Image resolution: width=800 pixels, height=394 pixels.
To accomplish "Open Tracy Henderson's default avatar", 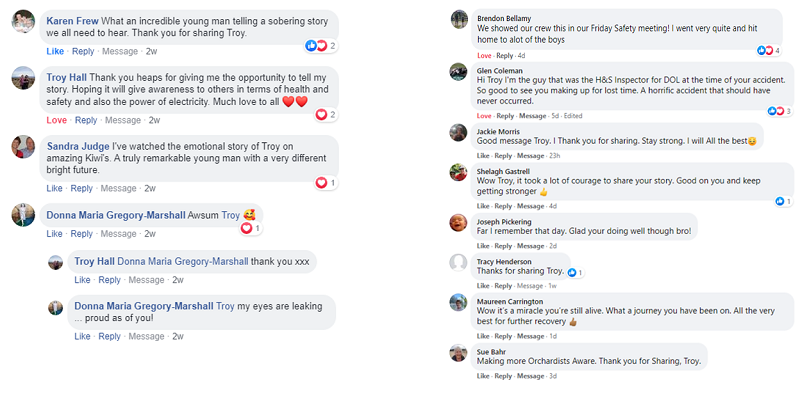I will tap(458, 263).
